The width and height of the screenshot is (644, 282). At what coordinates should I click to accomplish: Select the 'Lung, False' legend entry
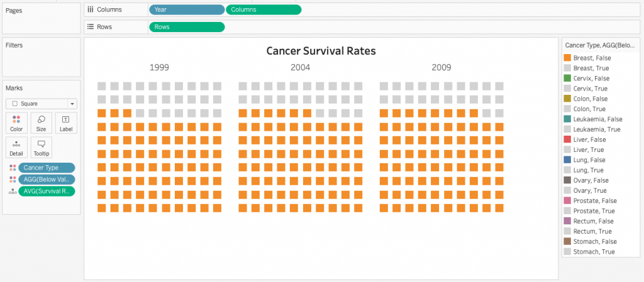(588, 160)
